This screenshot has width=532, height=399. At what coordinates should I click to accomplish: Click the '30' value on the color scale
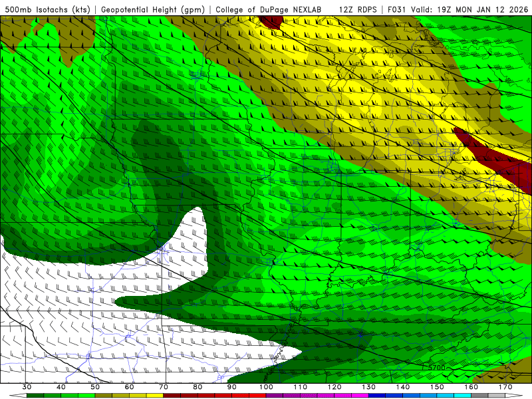click(27, 387)
